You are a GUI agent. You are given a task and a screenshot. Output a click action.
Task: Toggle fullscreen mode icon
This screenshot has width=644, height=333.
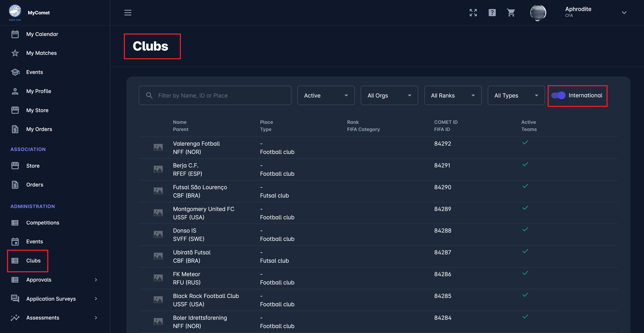[473, 13]
